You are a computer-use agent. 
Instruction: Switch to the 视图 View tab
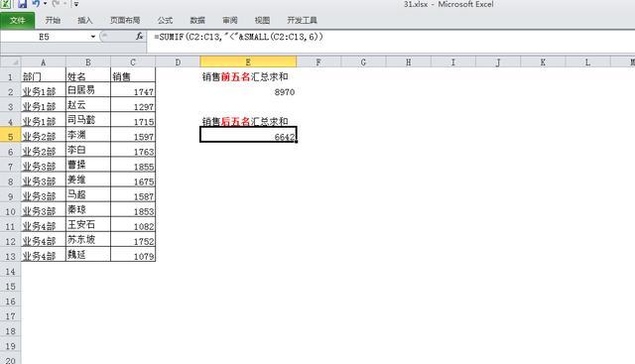click(x=262, y=20)
